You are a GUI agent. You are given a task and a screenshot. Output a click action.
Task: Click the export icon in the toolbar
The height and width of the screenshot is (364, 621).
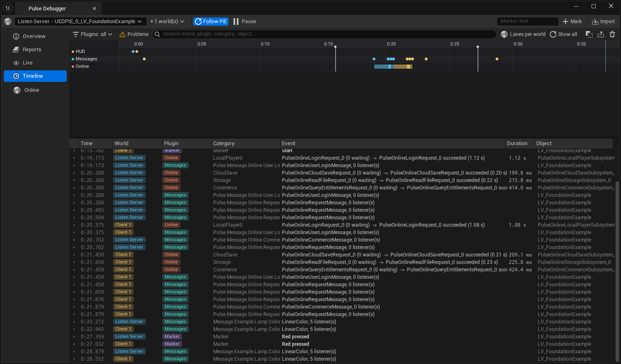pos(601,34)
